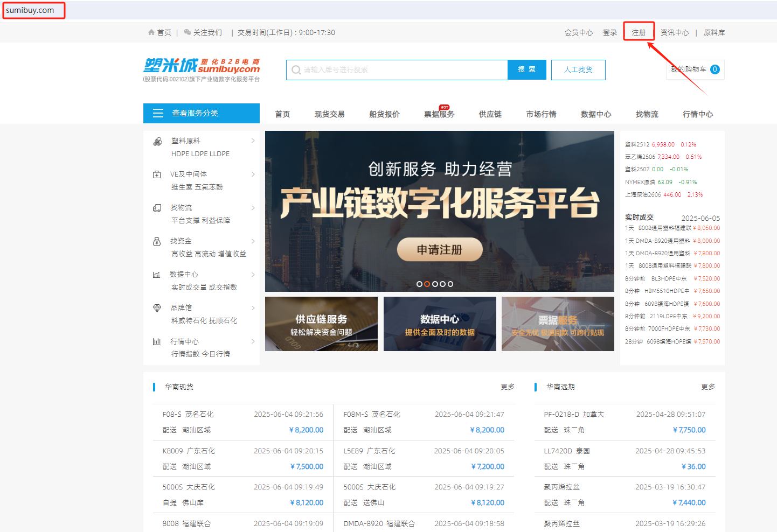The height and width of the screenshot is (532, 777).
Task: Click 更多 beside 华南现货
Action: coord(508,387)
